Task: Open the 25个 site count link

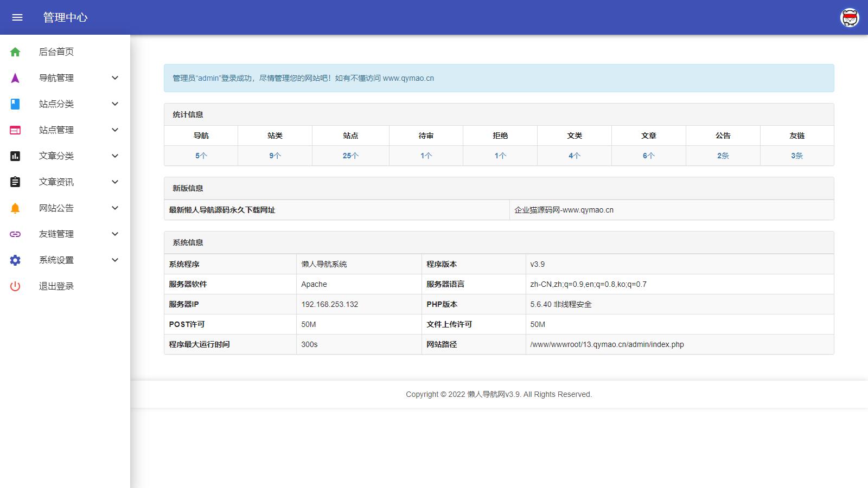Action: point(350,156)
